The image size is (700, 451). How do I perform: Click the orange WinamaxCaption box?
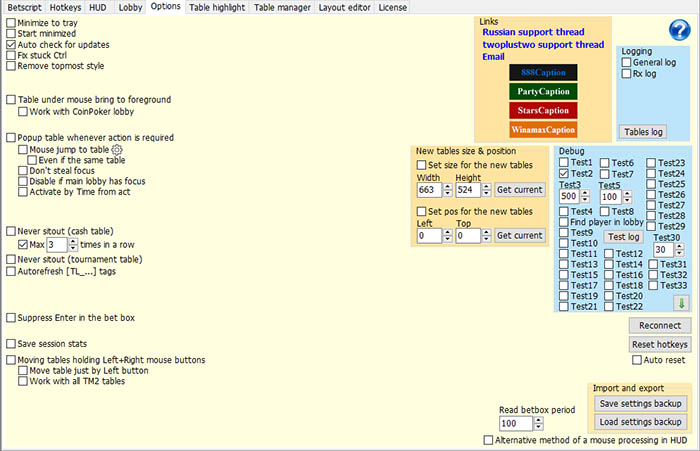(542, 130)
